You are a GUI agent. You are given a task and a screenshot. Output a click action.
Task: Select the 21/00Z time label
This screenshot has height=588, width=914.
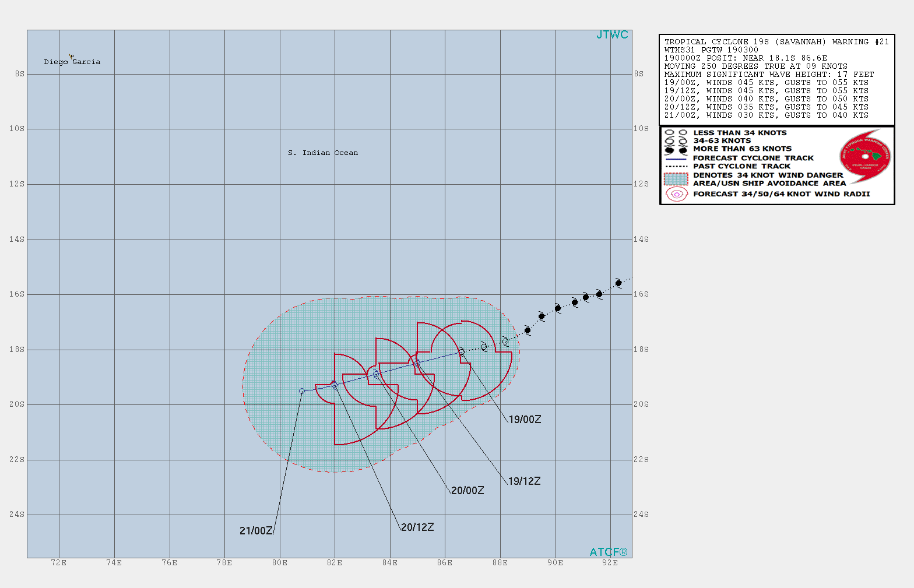(x=256, y=531)
